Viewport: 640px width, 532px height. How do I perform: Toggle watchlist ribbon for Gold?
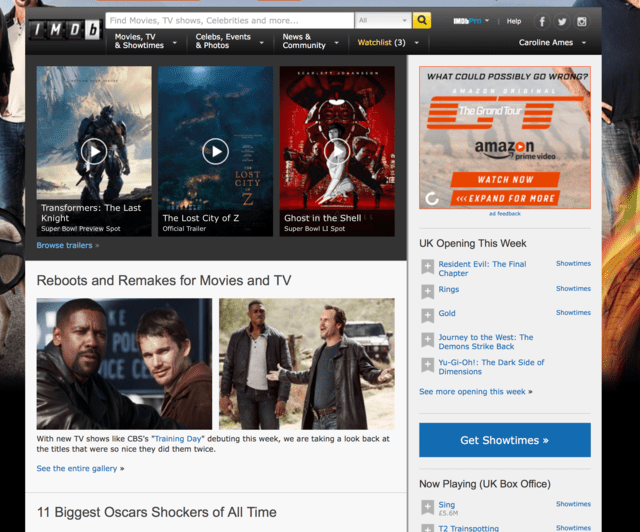coord(427,315)
